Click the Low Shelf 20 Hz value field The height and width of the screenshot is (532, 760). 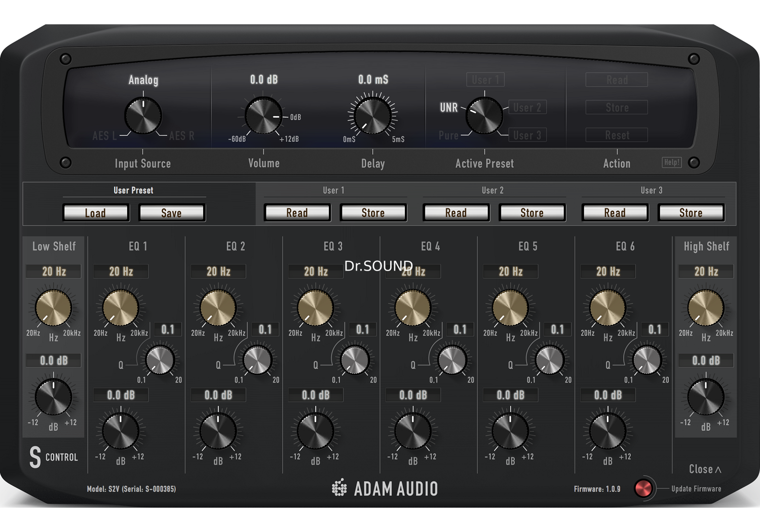click(x=54, y=272)
